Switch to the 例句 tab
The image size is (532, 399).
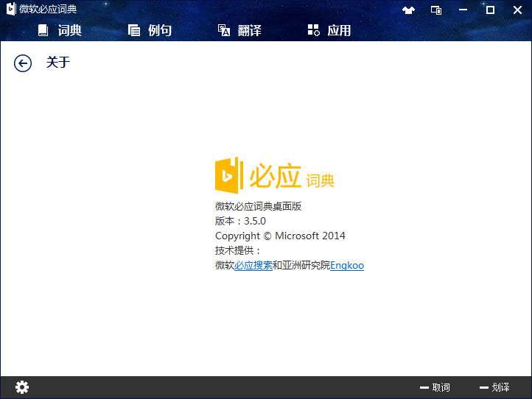[150, 30]
